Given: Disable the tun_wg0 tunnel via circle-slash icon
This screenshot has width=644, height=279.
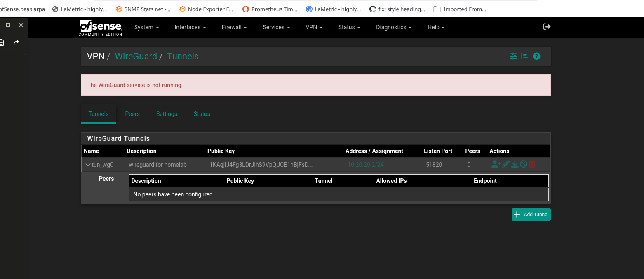Looking at the screenshot, I should point(524,164).
